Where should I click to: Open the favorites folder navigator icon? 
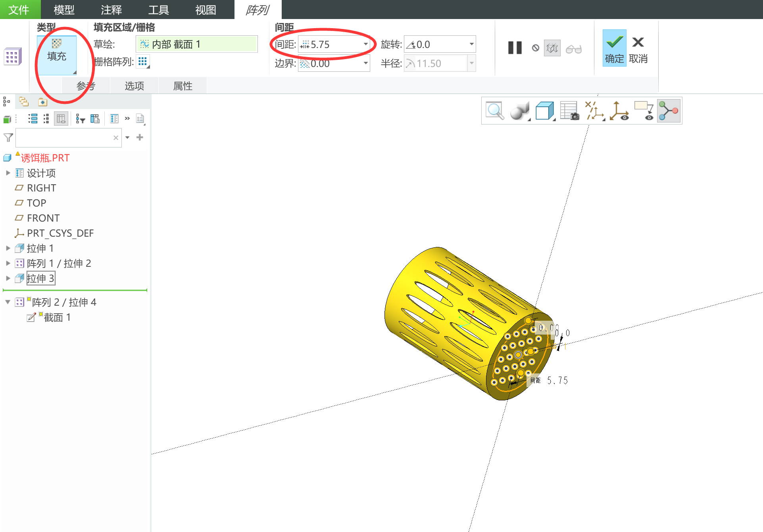42,102
